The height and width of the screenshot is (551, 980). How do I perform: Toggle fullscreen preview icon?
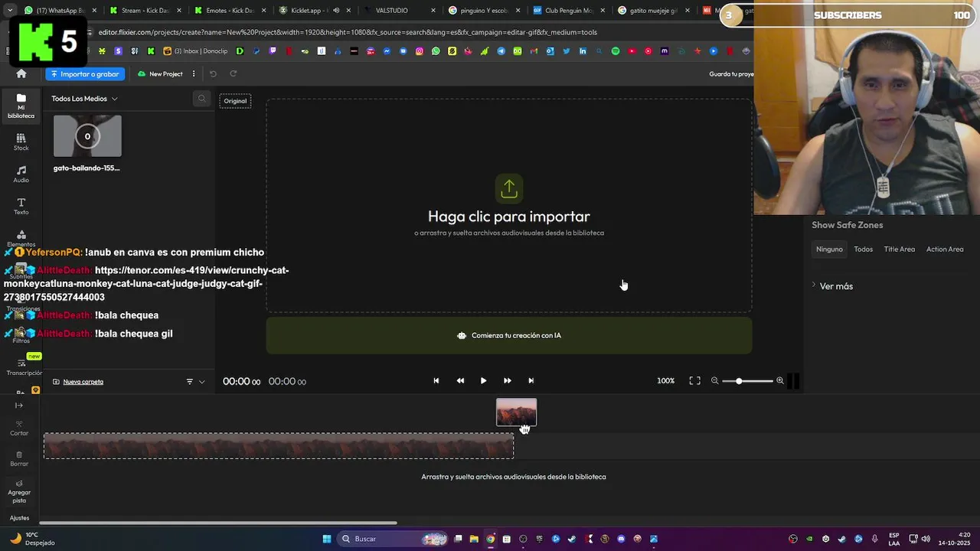(694, 380)
